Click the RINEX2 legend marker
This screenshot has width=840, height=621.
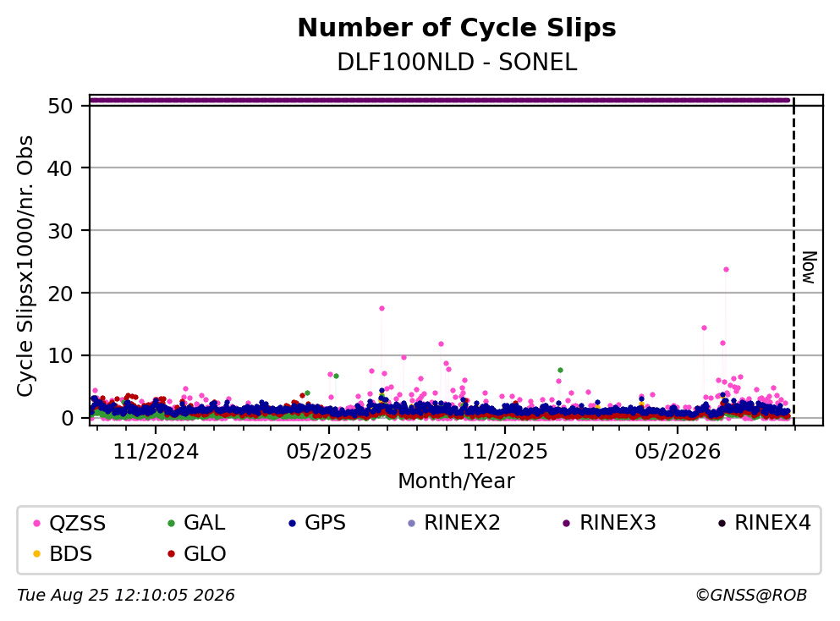click(x=411, y=524)
